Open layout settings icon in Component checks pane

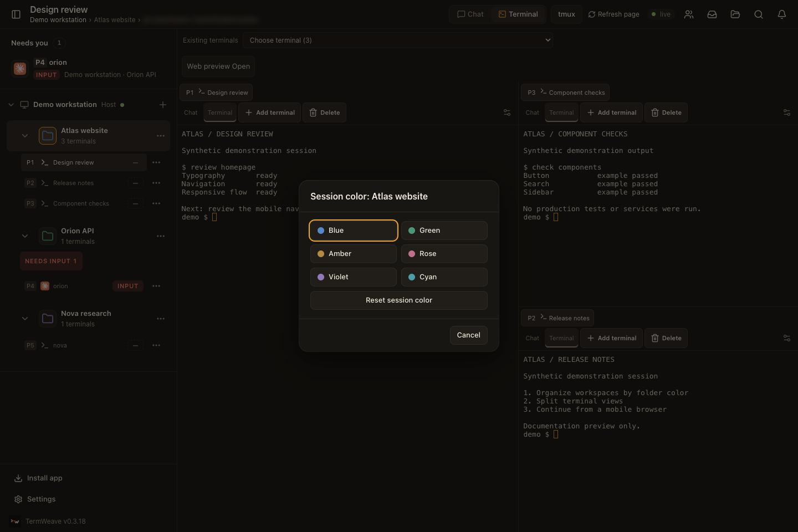787,112
